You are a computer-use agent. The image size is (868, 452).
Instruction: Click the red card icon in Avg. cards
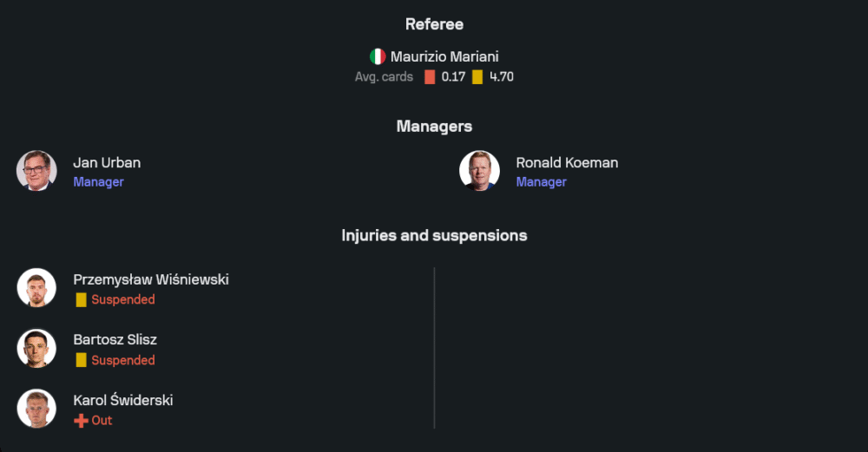pos(430,77)
